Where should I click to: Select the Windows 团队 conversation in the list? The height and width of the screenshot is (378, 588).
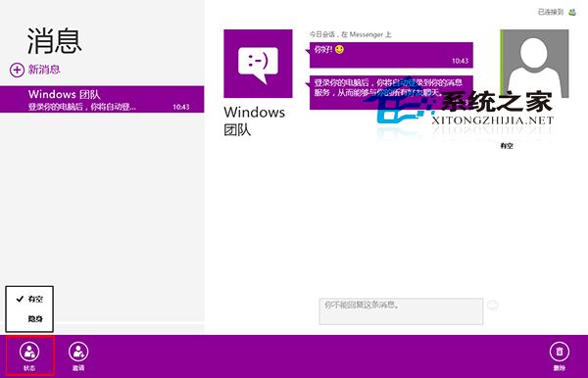click(102, 99)
